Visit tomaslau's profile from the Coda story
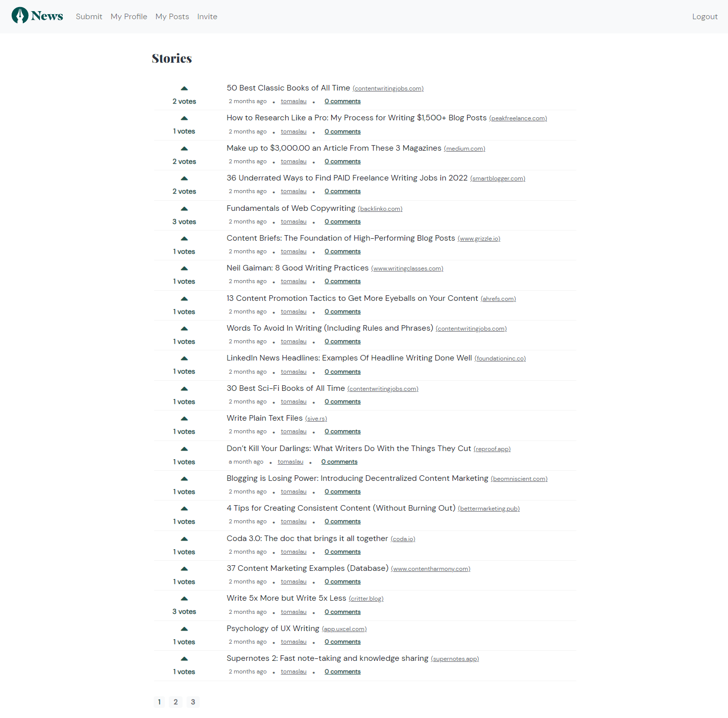This screenshot has height=718, width=728. click(x=293, y=551)
